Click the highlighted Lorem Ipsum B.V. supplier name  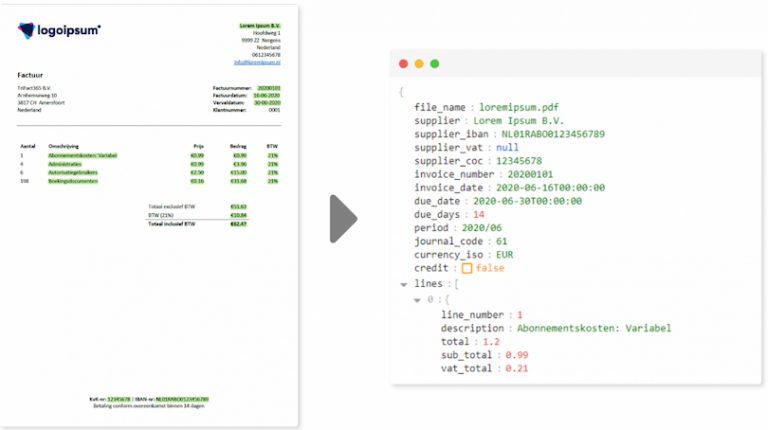[260, 25]
